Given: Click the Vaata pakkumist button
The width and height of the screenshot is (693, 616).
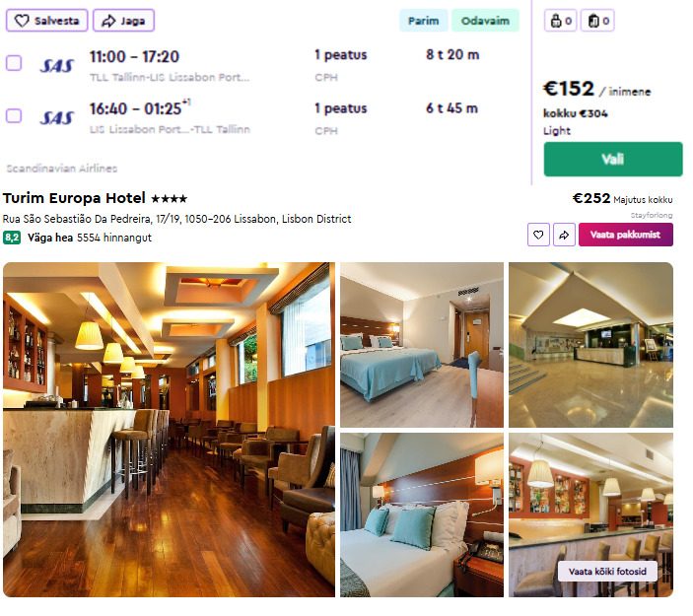Looking at the screenshot, I should pos(625,235).
